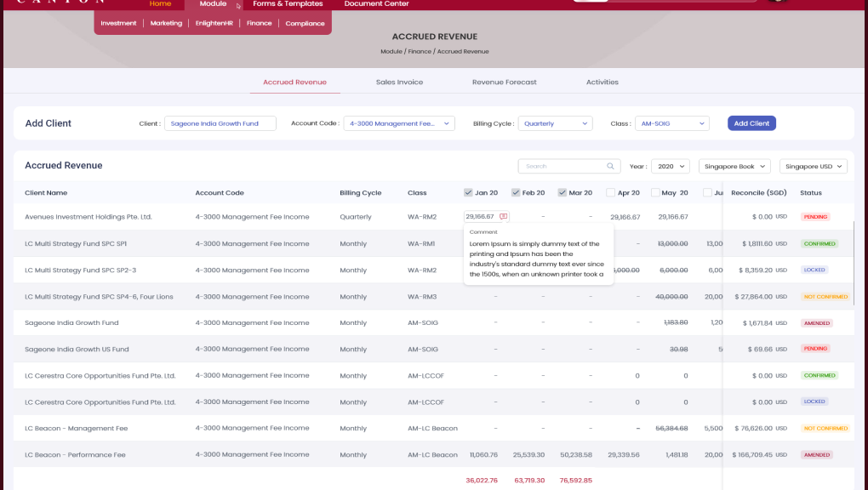Click Module link in breadcrumb
868x490 pixels.
(391, 52)
